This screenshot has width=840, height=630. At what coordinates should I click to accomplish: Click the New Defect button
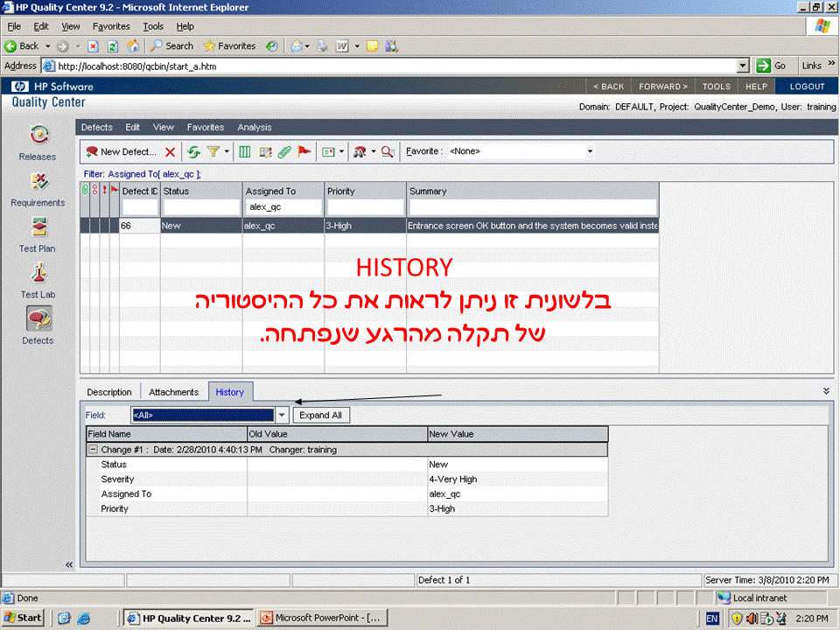121,151
